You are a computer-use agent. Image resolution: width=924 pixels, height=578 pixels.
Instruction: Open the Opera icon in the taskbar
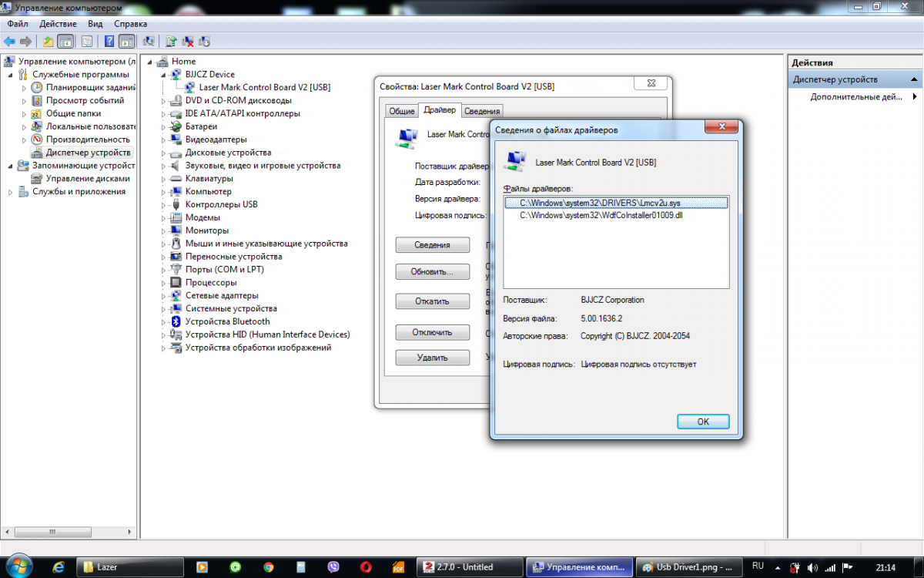[367, 566]
